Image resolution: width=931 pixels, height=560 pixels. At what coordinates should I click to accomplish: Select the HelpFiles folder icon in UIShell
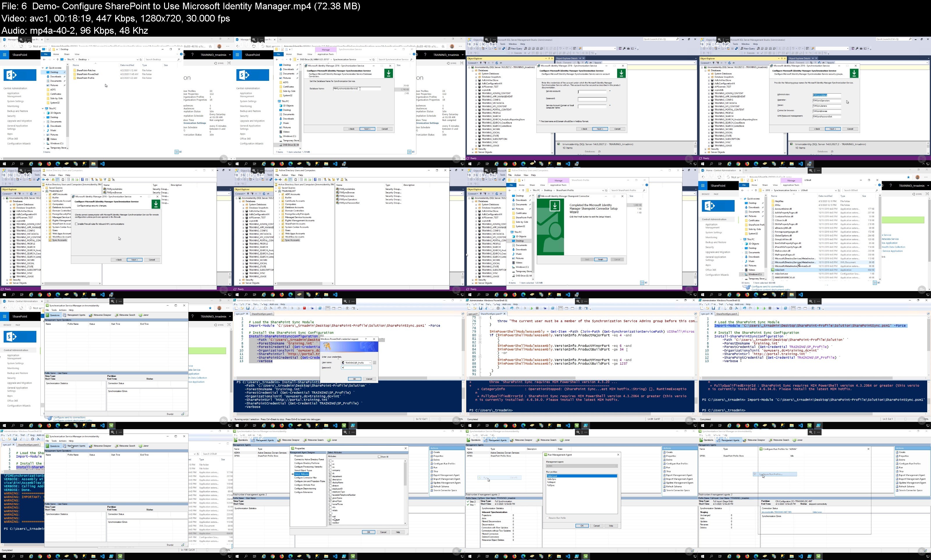pyautogui.click(x=773, y=201)
